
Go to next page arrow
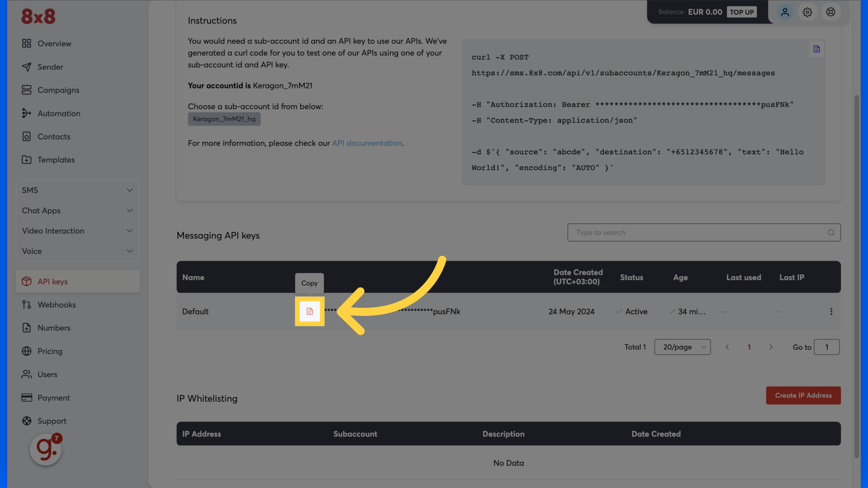click(x=771, y=347)
